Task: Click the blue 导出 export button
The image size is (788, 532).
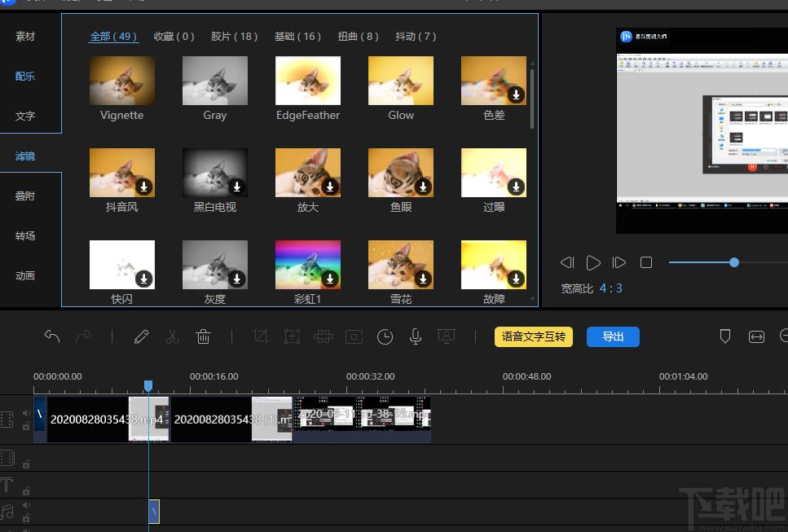Action: point(613,336)
